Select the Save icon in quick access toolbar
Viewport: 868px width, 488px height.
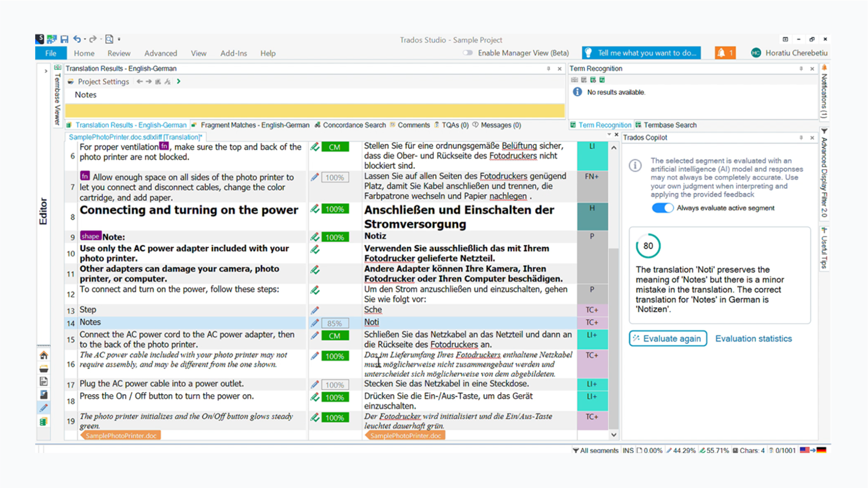(x=65, y=39)
